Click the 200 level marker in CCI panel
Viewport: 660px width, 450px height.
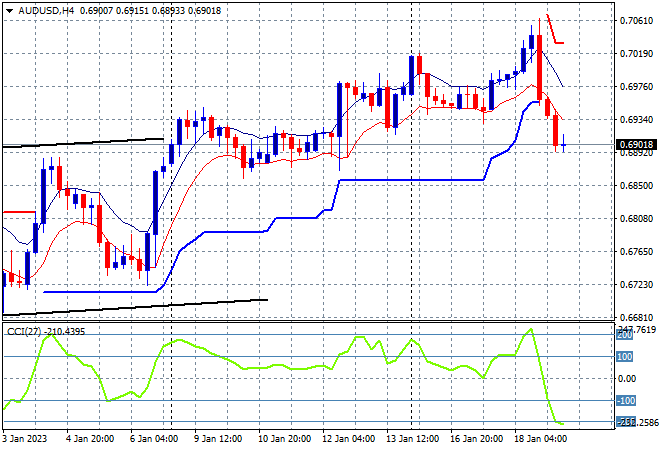click(625, 335)
